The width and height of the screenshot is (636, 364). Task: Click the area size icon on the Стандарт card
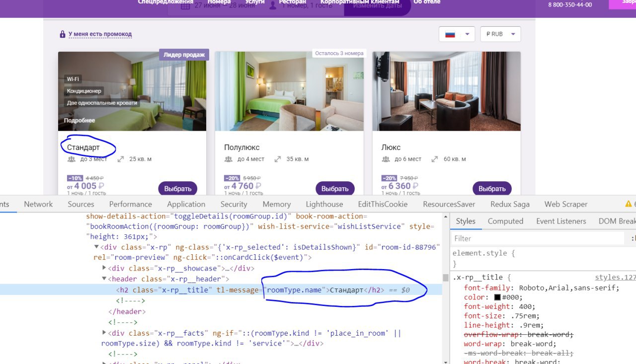point(121,159)
